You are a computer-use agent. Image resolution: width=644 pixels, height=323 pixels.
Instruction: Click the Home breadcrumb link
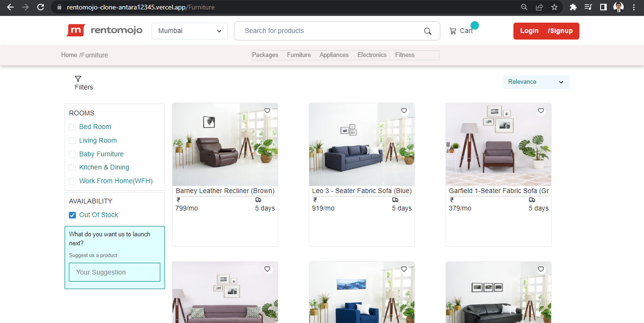pyautogui.click(x=69, y=55)
